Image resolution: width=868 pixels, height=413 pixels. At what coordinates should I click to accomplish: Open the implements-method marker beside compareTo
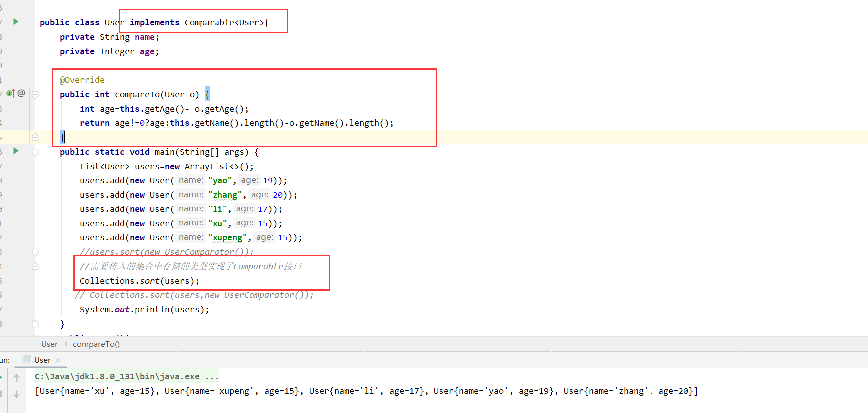coord(10,93)
